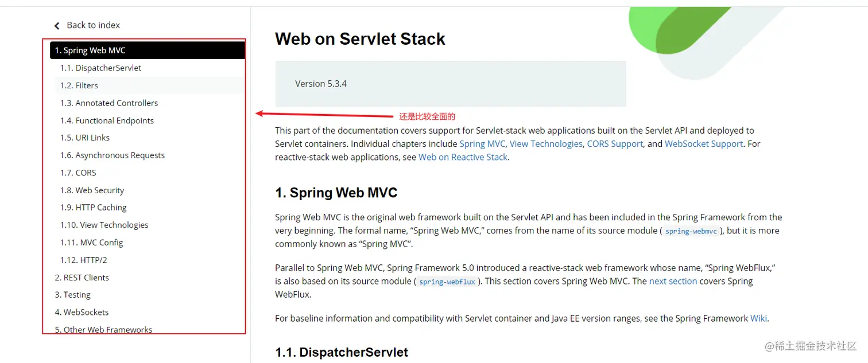Follow the Web on Reactive Stack link

(x=463, y=157)
